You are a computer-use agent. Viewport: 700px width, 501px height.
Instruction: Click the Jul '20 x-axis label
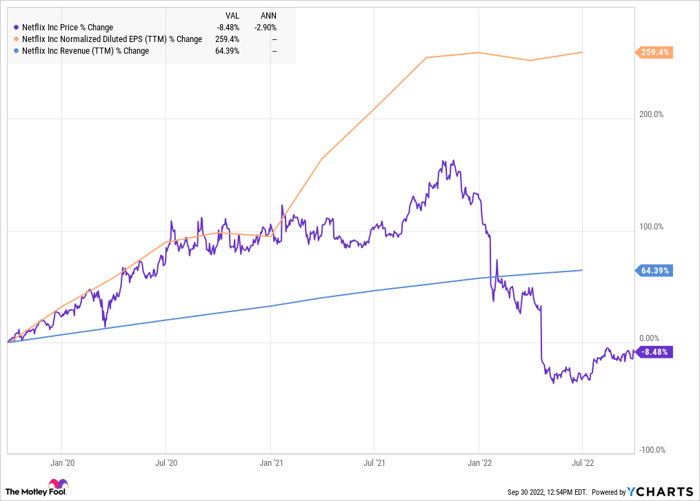tap(166, 464)
